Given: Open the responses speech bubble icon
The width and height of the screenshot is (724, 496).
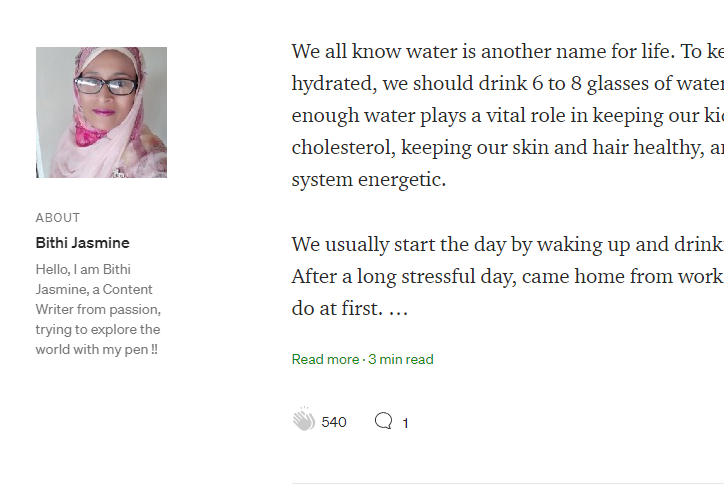Looking at the screenshot, I should point(383,421).
